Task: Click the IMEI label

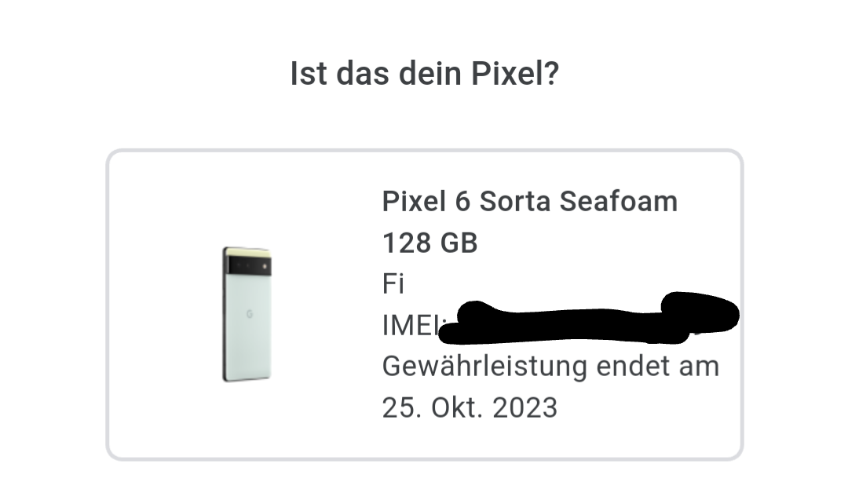Action: pos(412,326)
